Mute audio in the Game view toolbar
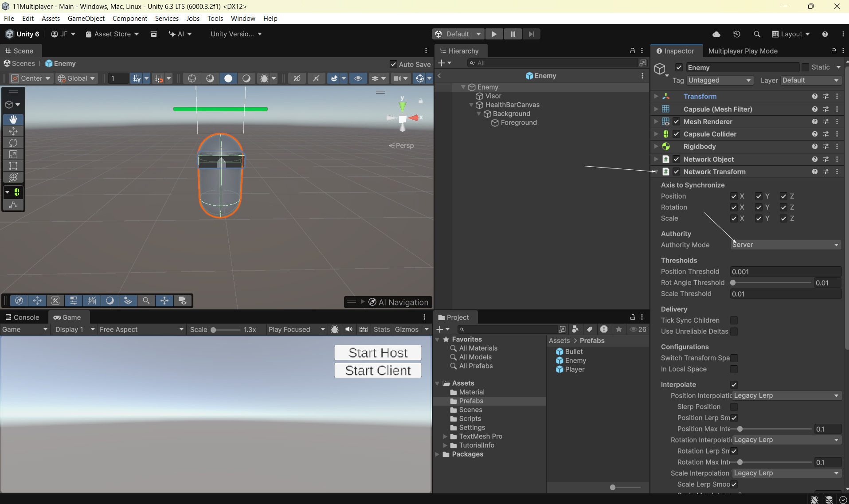 click(x=349, y=329)
